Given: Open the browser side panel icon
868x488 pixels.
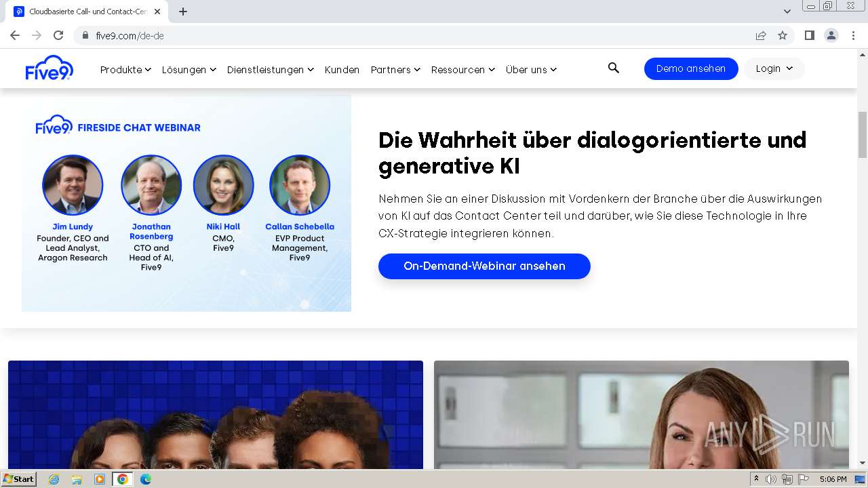Looking at the screenshot, I should (x=810, y=35).
